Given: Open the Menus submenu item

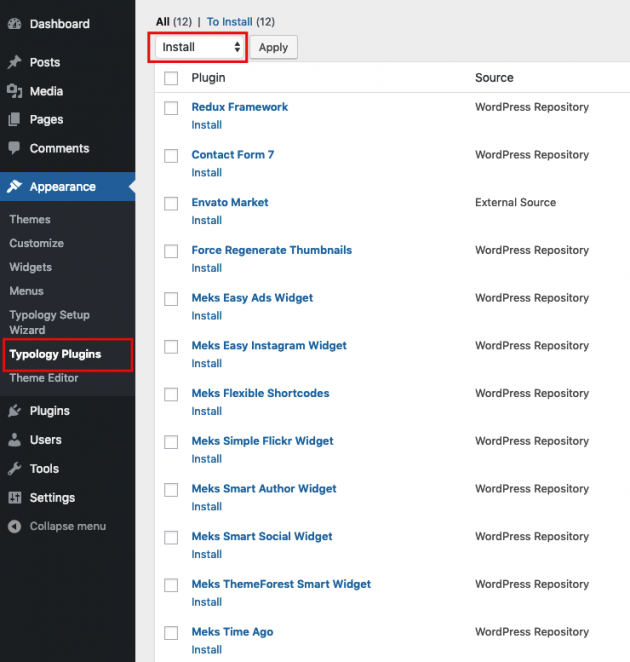Looking at the screenshot, I should coord(26,291).
